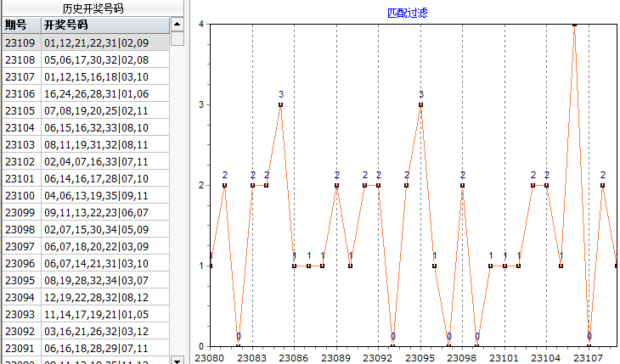Click the 0 data point at 23093
The height and width of the screenshot is (364, 620).
[x=392, y=346]
